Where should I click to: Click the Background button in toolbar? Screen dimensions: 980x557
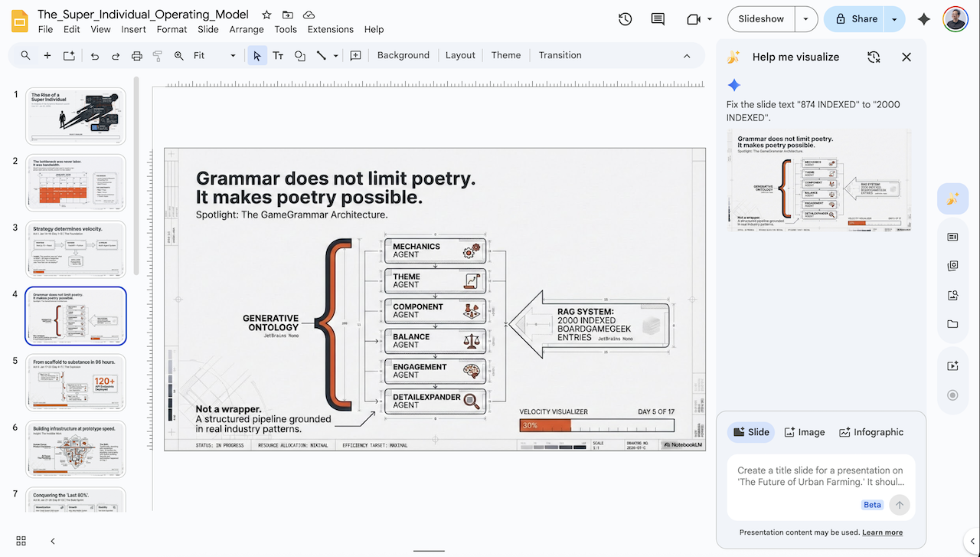pyautogui.click(x=403, y=55)
